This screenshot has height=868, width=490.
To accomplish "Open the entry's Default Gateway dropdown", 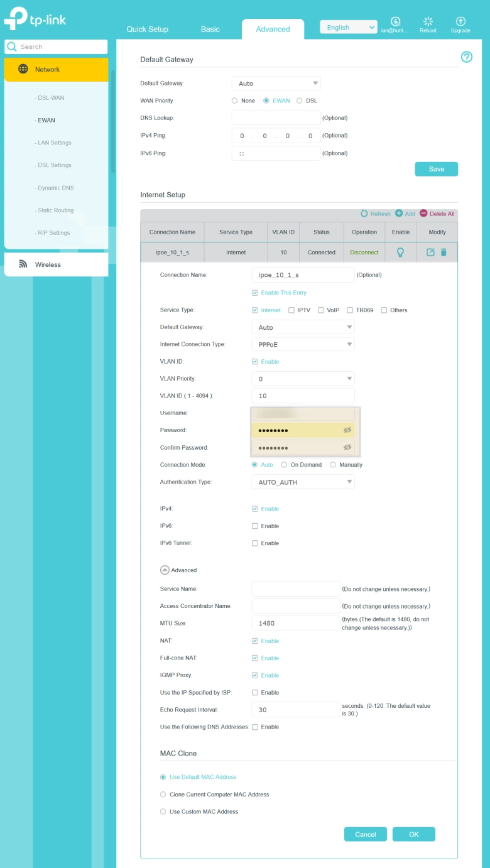I will pyautogui.click(x=303, y=327).
